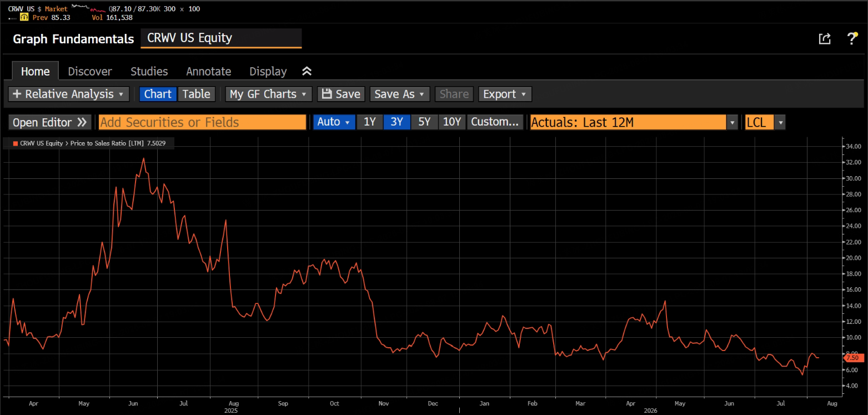Click the Save button

(342, 94)
